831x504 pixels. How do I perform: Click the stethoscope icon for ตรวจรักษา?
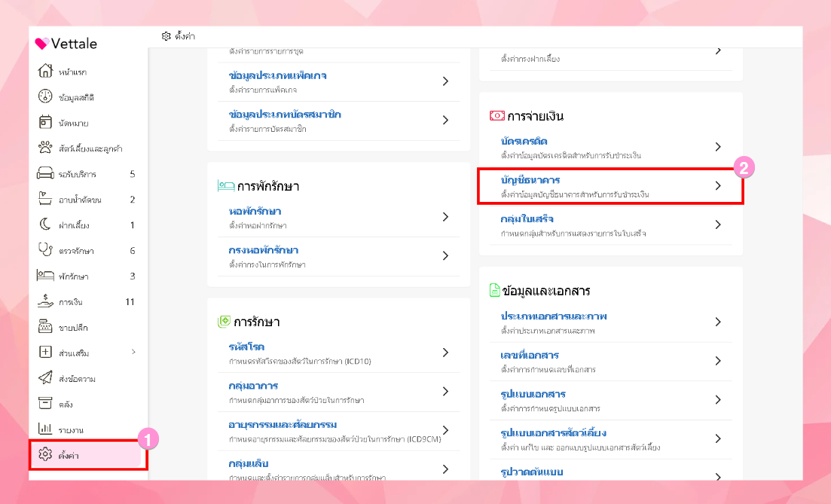45,250
